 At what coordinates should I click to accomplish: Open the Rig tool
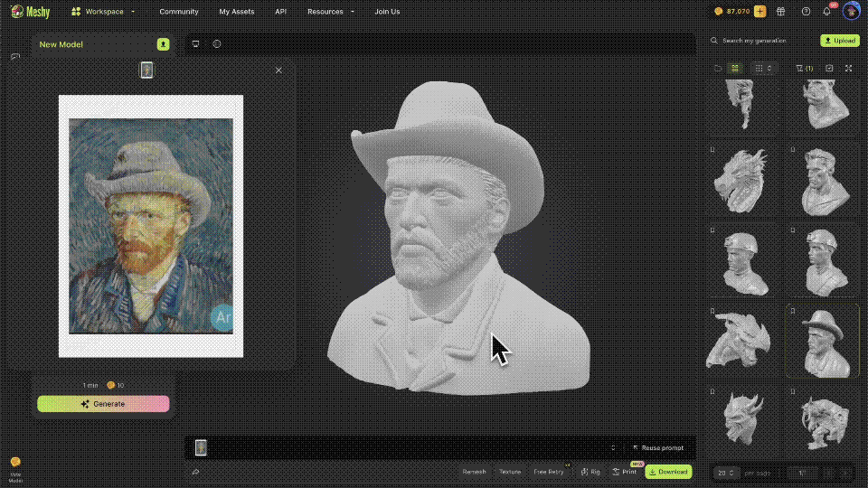click(x=590, y=472)
